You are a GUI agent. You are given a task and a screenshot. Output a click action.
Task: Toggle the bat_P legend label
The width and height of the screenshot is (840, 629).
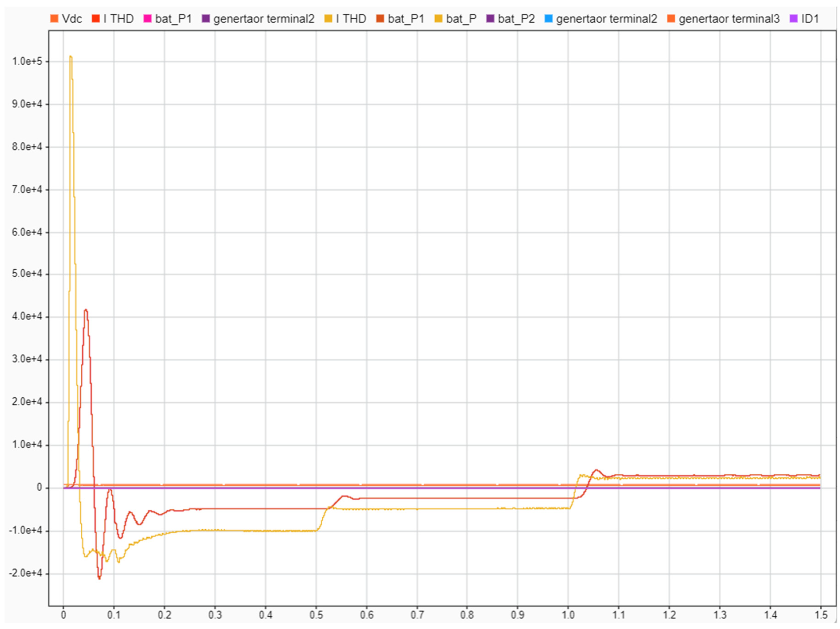(x=461, y=19)
